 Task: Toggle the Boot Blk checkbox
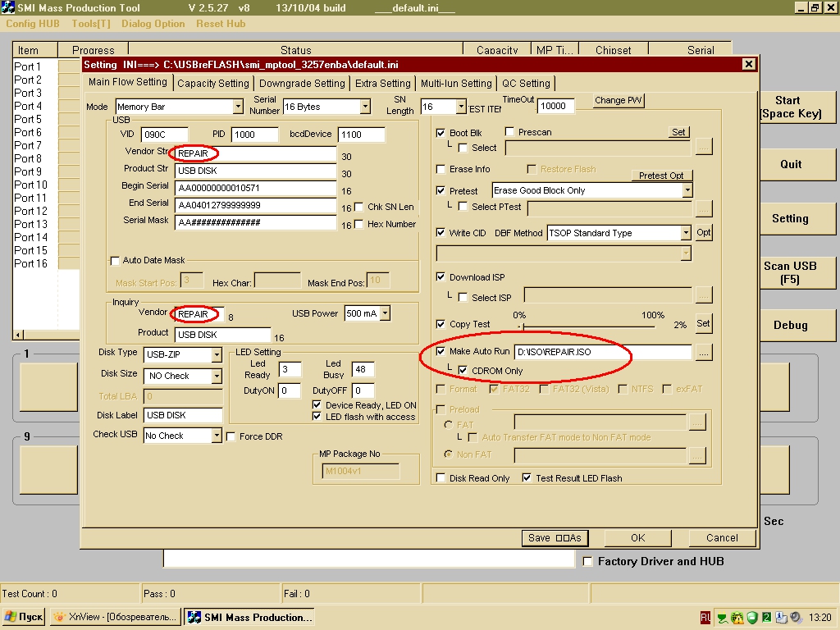[441, 133]
